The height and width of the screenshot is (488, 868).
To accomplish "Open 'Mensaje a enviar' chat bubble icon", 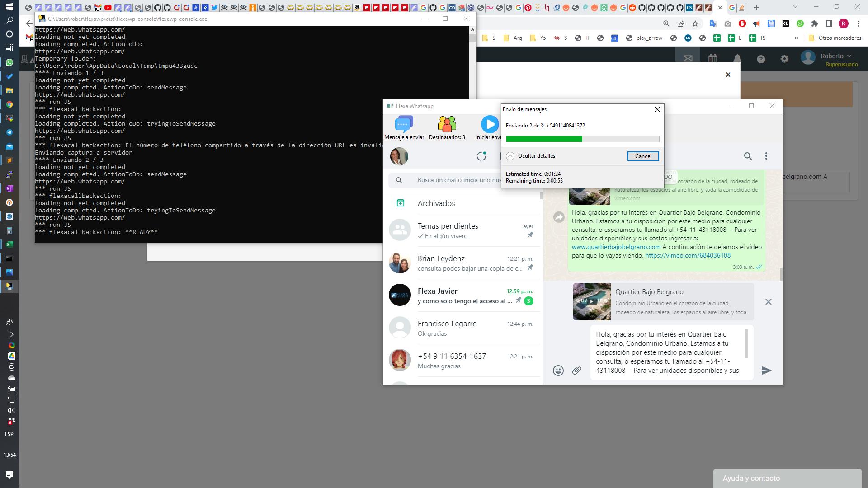I will [404, 124].
